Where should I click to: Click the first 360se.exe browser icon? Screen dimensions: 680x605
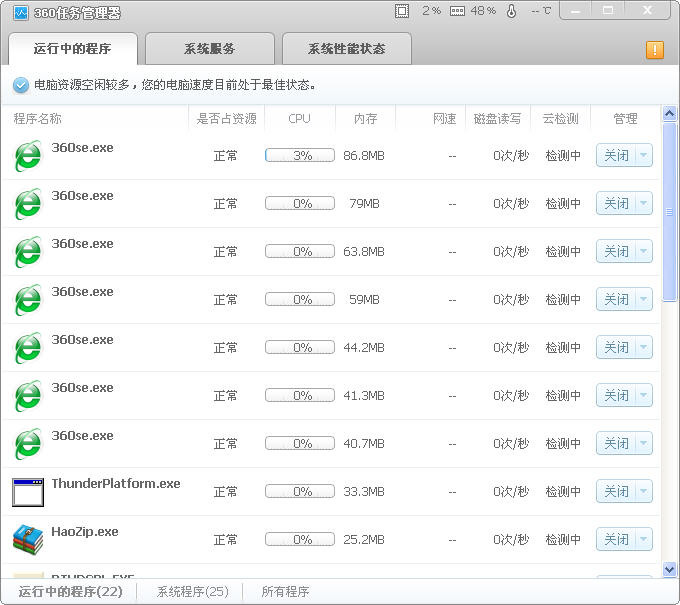[28, 156]
